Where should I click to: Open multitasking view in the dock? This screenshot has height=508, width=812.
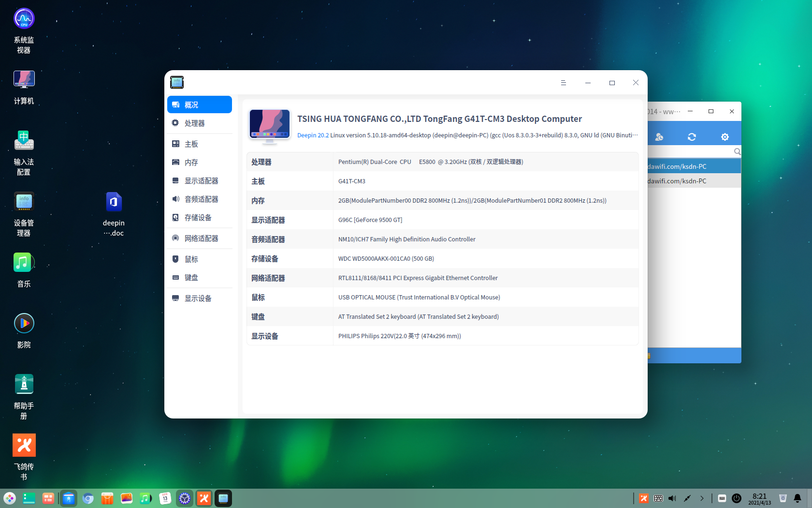48,498
